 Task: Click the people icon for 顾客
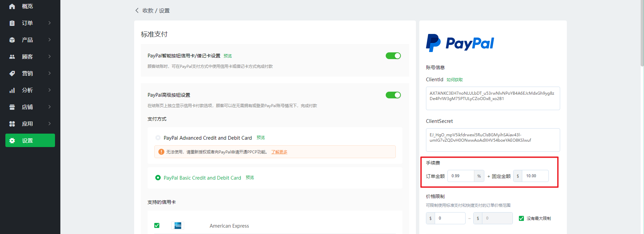(x=12, y=57)
